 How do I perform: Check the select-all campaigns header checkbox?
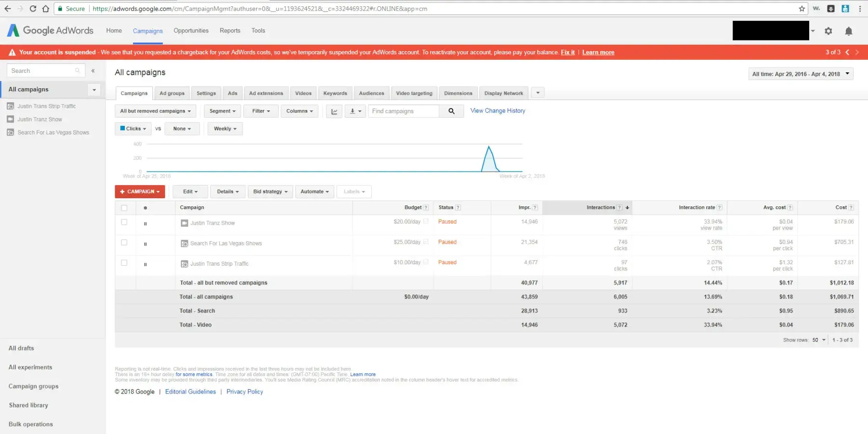pyautogui.click(x=124, y=208)
